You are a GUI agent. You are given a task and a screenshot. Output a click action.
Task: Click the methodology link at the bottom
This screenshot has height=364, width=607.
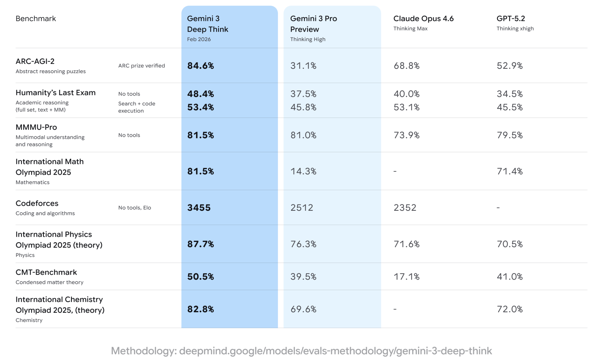[x=301, y=351]
